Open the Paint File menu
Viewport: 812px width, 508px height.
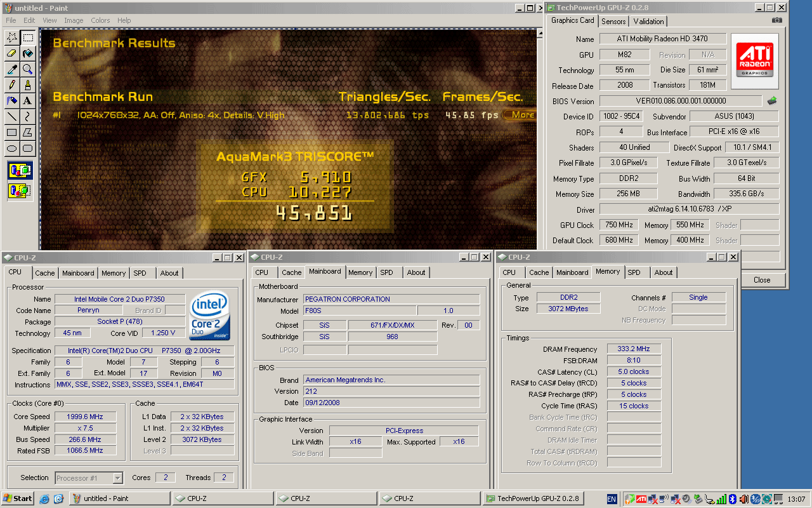[11, 20]
